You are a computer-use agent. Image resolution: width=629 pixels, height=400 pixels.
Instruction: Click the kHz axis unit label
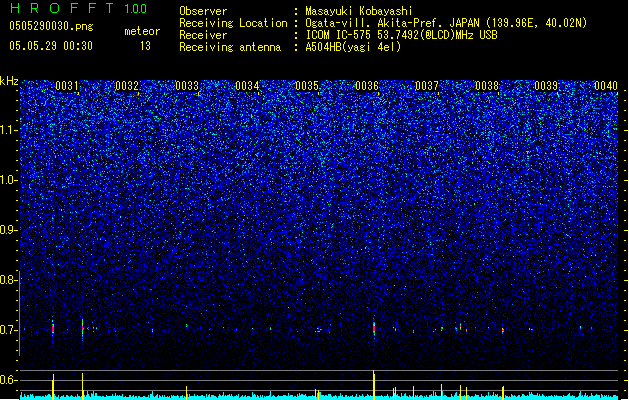click(x=9, y=81)
